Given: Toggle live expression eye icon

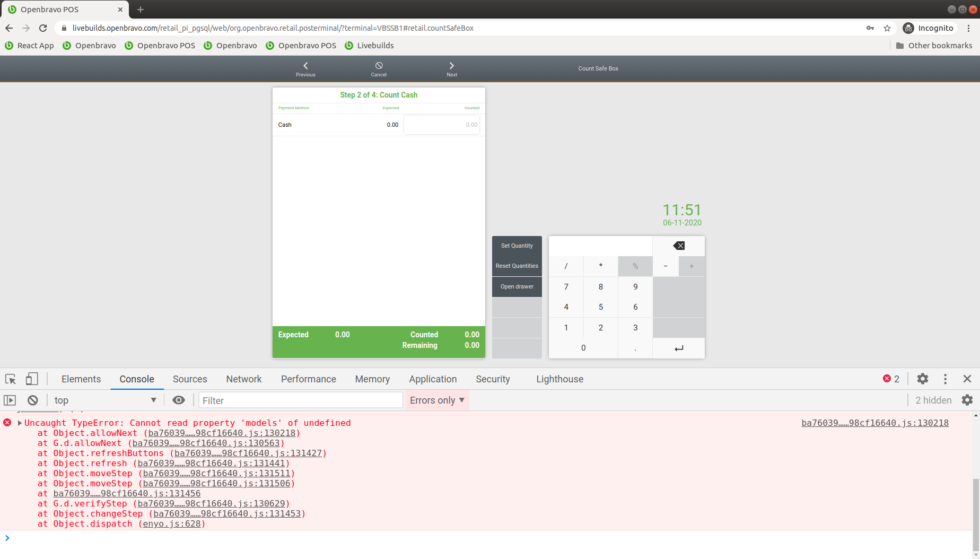Looking at the screenshot, I should (x=179, y=400).
